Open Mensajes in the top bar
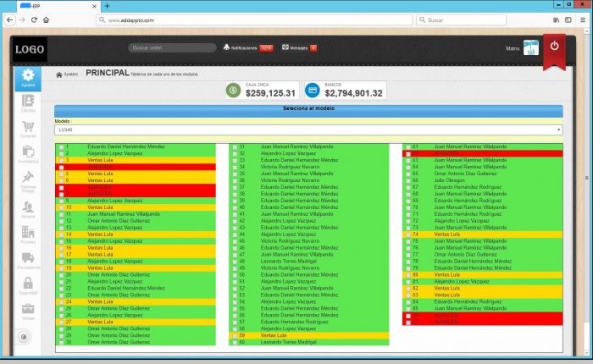Image resolution: width=593 pixels, height=364 pixels. pyautogui.click(x=299, y=48)
